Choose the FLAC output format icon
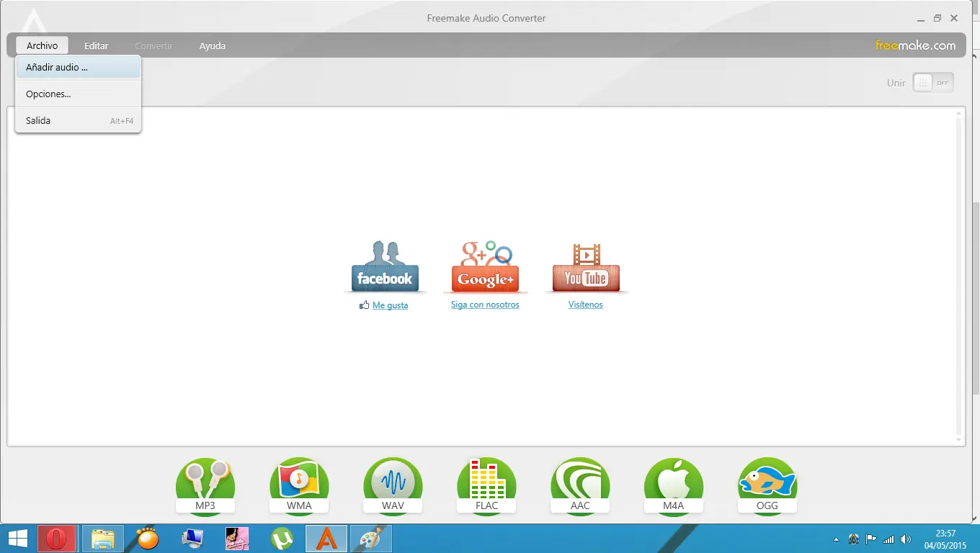Image resolution: width=980 pixels, height=553 pixels. pos(486,486)
